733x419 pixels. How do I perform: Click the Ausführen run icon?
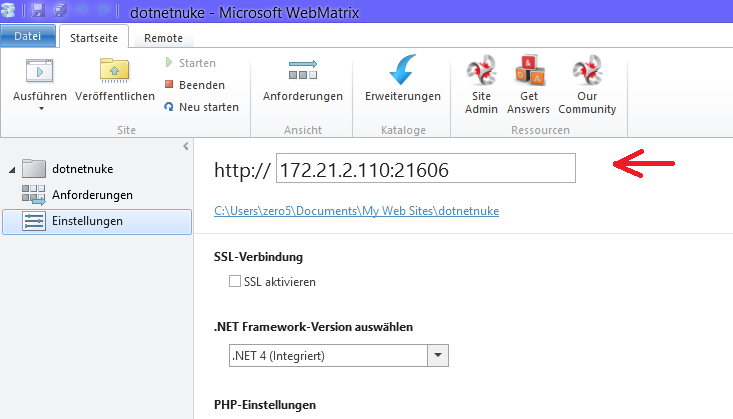tap(39, 71)
